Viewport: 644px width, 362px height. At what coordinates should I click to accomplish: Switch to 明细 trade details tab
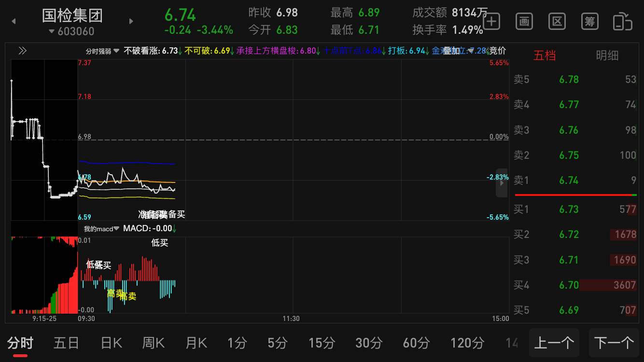[x=607, y=56]
